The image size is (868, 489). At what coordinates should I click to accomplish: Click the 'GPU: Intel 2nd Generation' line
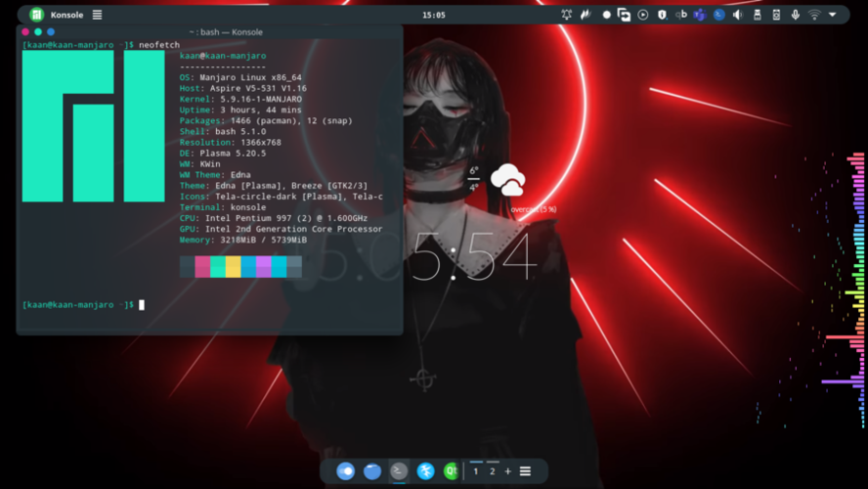[282, 229]
